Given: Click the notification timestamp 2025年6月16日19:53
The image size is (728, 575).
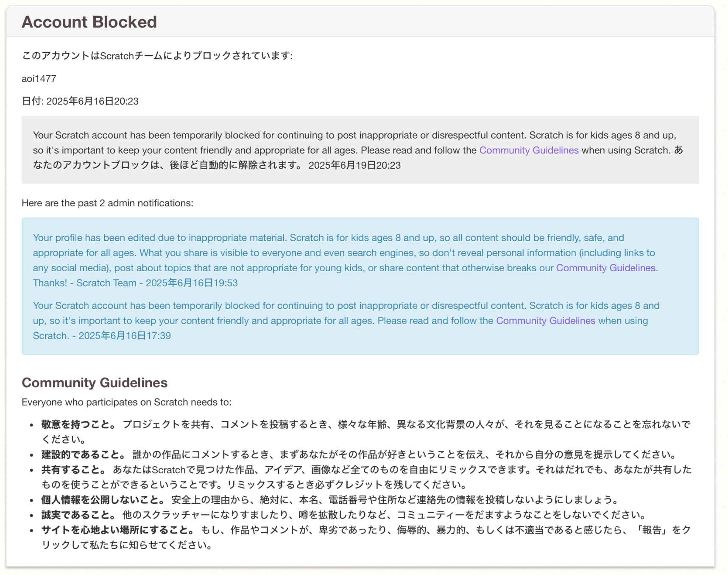Looking at the screenshot, I should 192,283.
